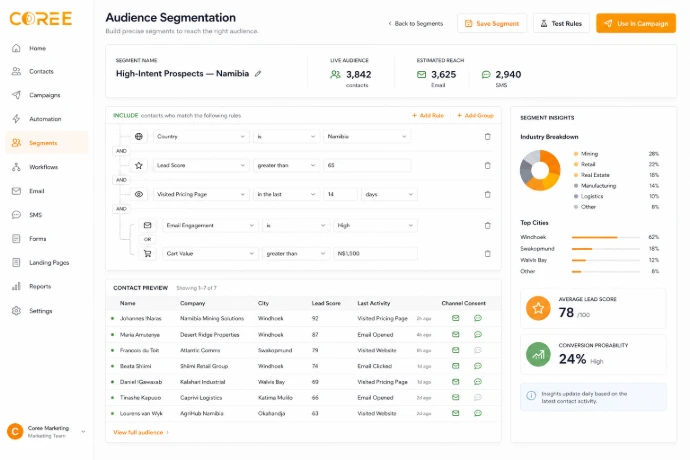Click Add Rule
This screenshot has height=460, width=690.
[428, 115]
